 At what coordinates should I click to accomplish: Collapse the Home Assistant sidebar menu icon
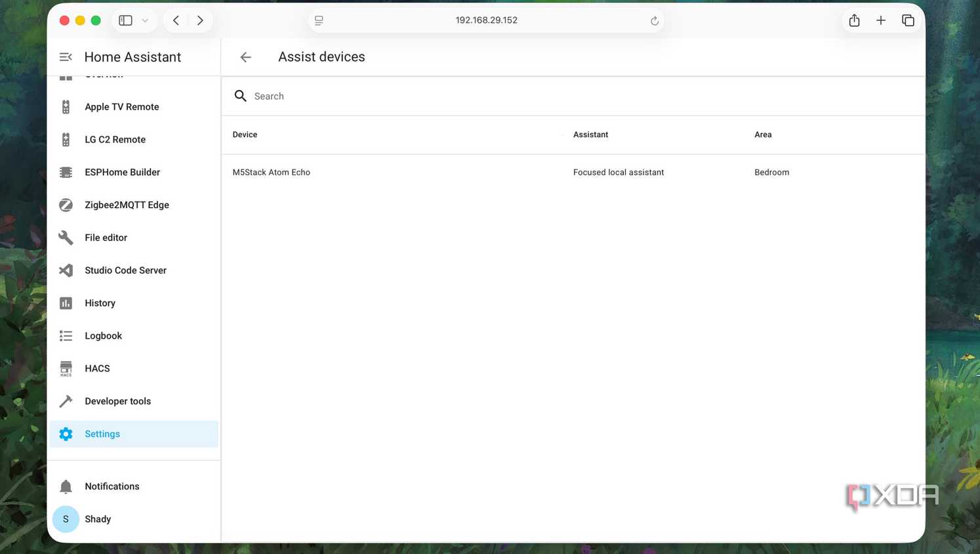pyautogui.click(x=66, y=57)
